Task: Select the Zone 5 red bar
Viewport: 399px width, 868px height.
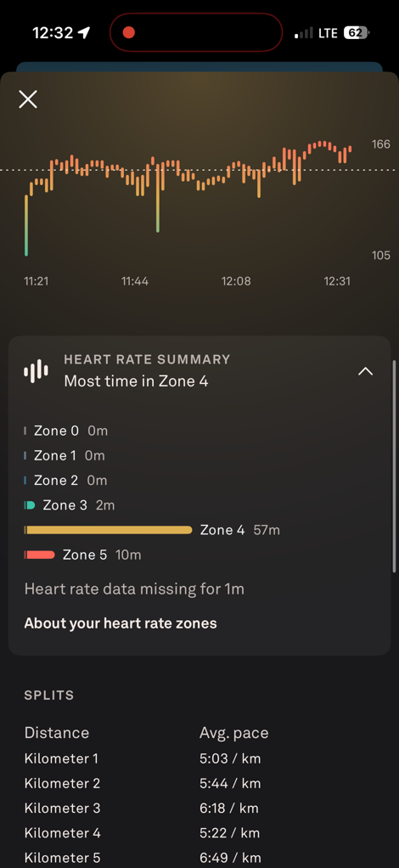Action: (x=39, y=555)
